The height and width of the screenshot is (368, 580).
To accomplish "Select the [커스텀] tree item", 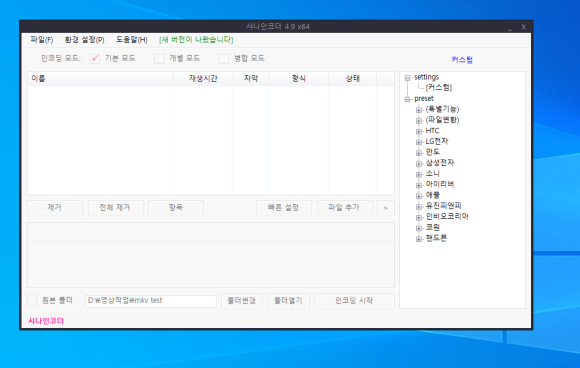I will coord(439,88).
